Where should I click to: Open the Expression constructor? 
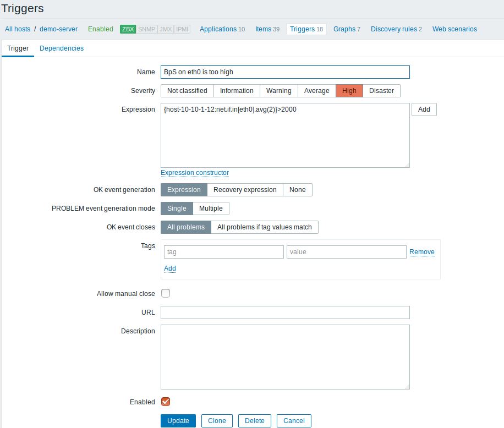coord(195,173)
